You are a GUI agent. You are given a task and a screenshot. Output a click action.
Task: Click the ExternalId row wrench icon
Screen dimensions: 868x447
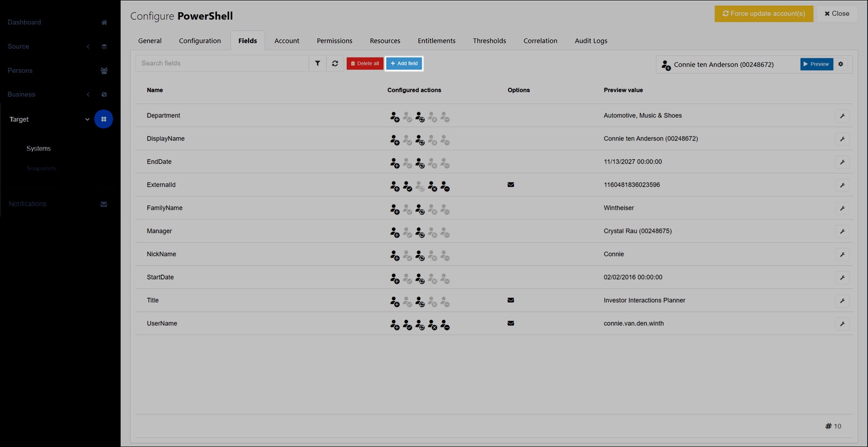(842, 185)
